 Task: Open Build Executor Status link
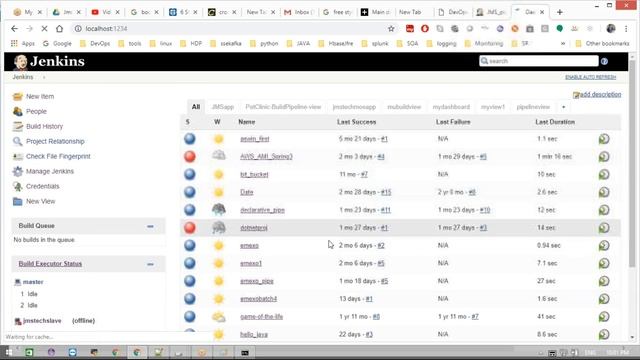click(50, 264)
